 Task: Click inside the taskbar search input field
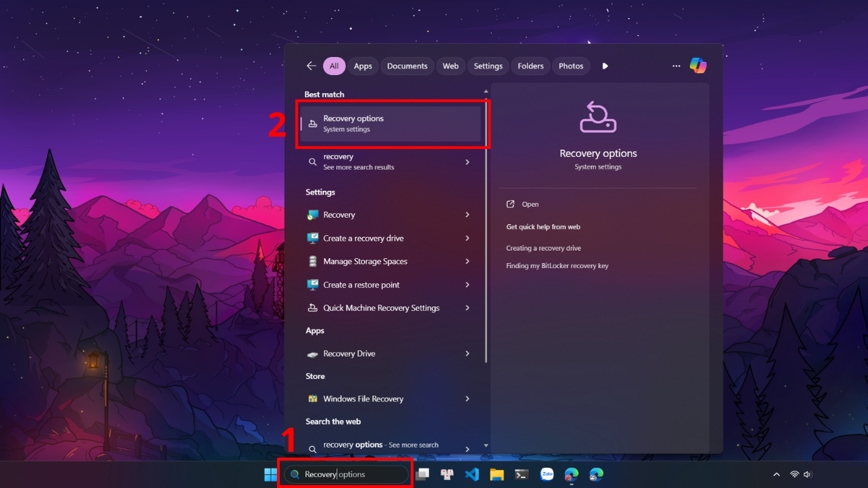coord(346,474)
